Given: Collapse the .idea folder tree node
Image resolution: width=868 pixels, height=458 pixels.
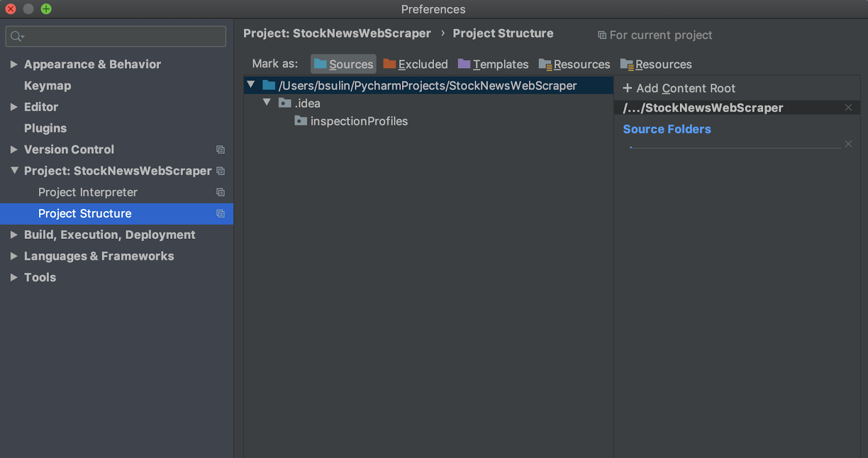Looking at the screenshot, I should tap(266, 102).
